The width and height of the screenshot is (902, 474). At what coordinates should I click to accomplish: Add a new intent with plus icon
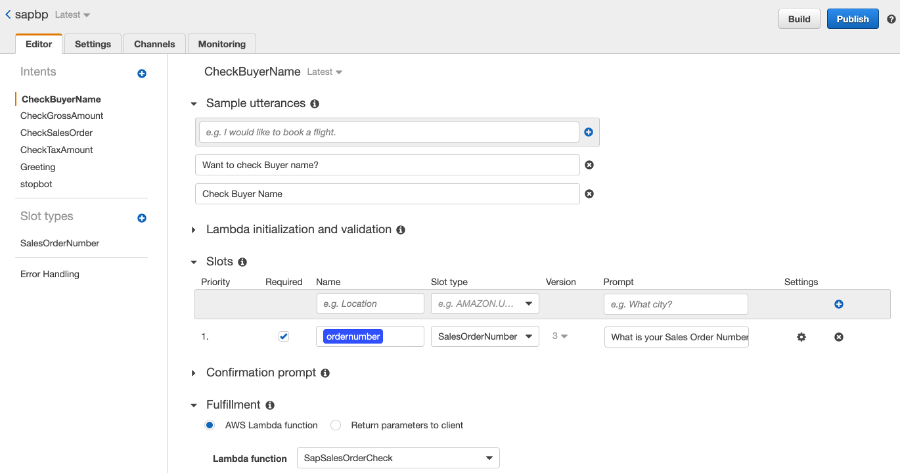tap(142, 73)
